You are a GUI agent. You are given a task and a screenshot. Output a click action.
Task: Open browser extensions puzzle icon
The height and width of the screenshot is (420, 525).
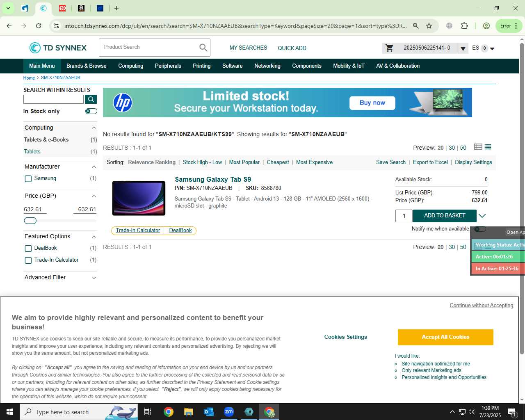(x=464, y=26)
